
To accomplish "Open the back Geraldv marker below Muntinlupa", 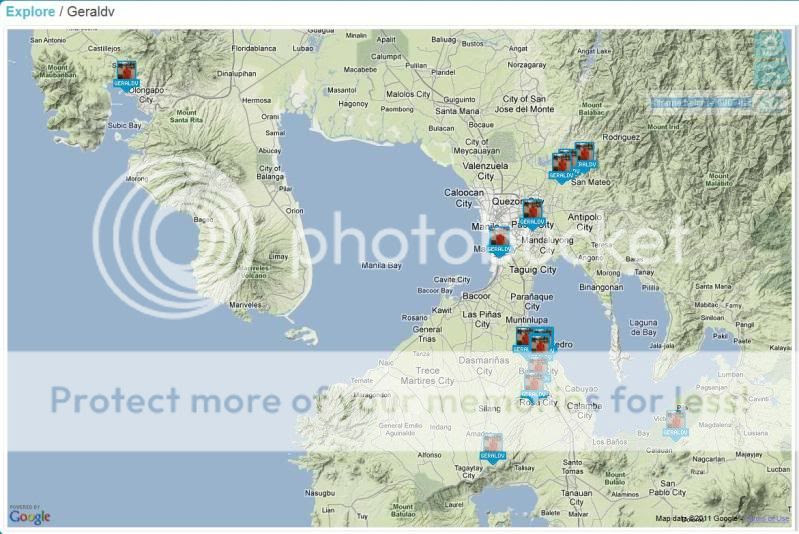I will click(521, 340).
